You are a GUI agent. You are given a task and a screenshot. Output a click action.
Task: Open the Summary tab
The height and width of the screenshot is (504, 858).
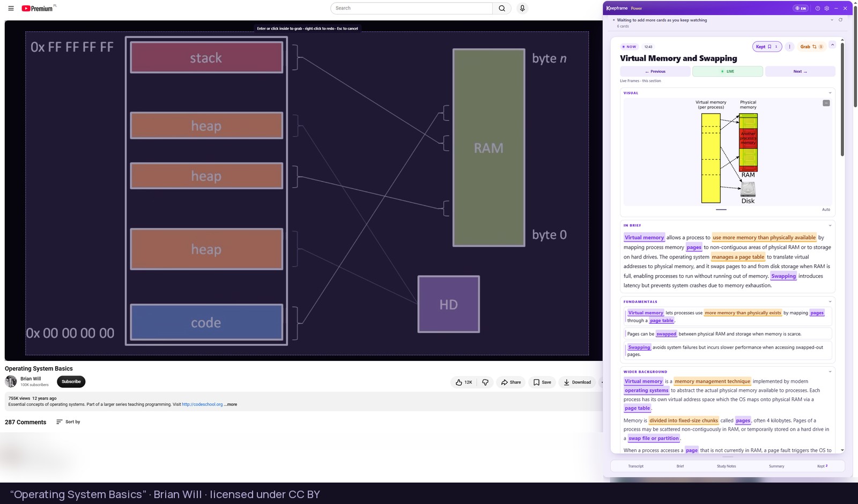(x=776, y=466)
